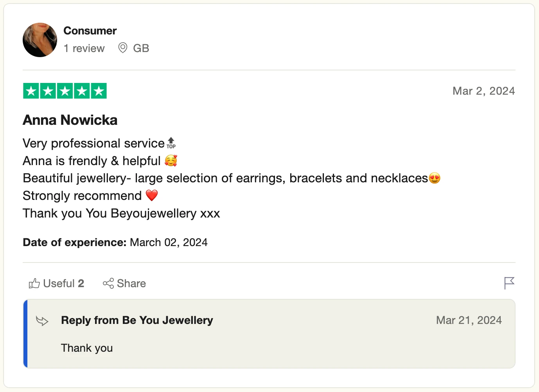The image size is (539, 392).
Task: Click "Reply from Be You Jewellery" heading
Action: point(137,320)
